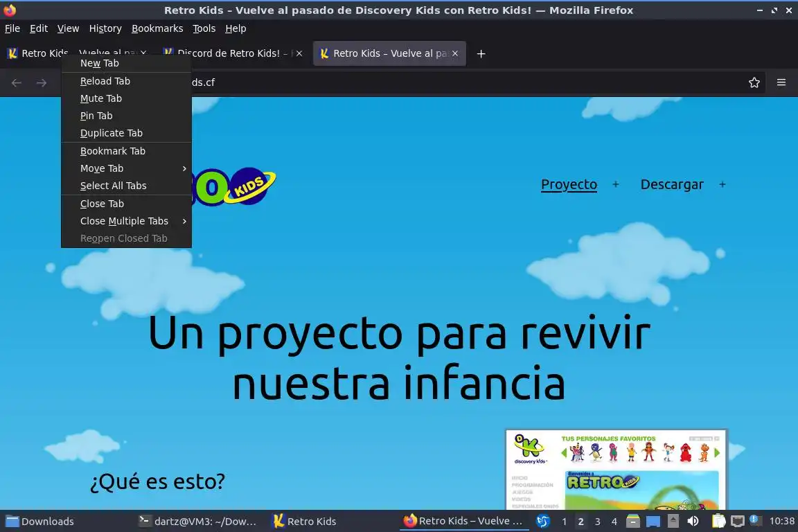This screenshot has height=532, width=798.
Task: Open a new tab with the plus button
Action: coord(481,53)
